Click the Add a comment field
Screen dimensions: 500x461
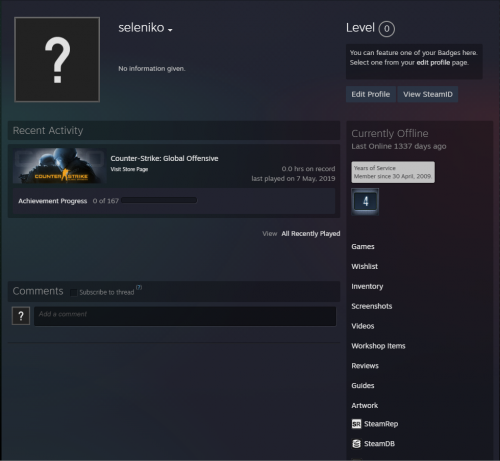tap(185, 316)
